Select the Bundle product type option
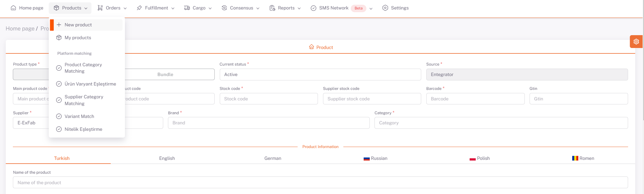Image resolution: width=644 pixels, height=194 pixels. click(x=165, y=74)
